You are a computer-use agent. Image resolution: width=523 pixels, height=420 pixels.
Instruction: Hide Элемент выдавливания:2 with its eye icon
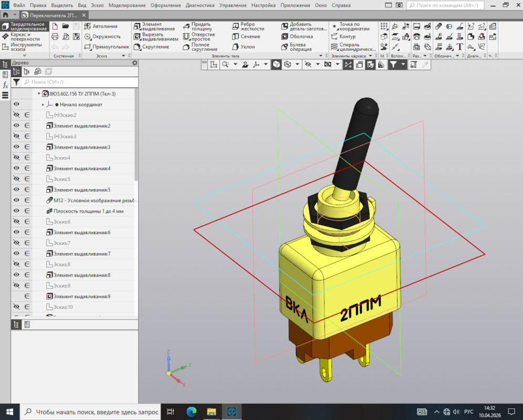tap(16, 126)
